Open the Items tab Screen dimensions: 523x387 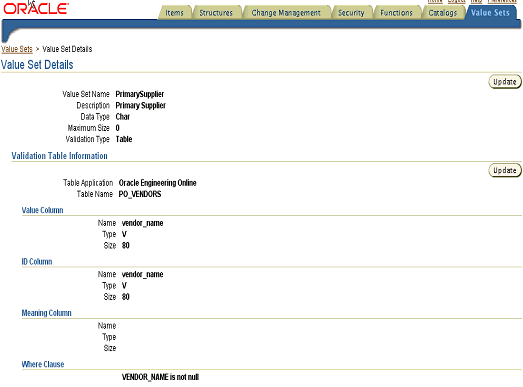pos(174,13)
